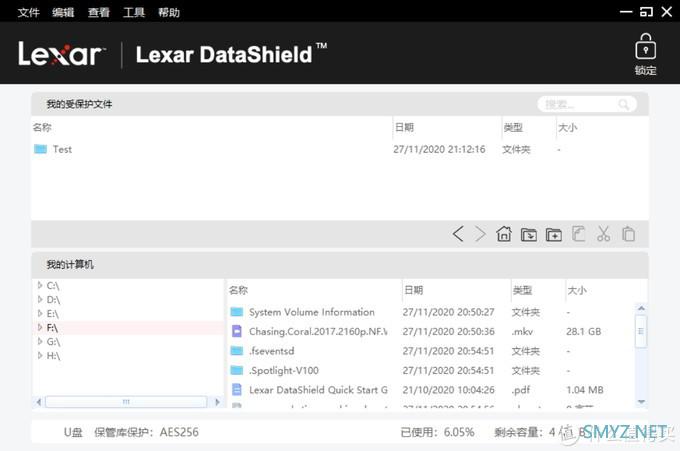The image size is (680, 451).
Task: Expand the D:\ drive node
Action: 40,299
